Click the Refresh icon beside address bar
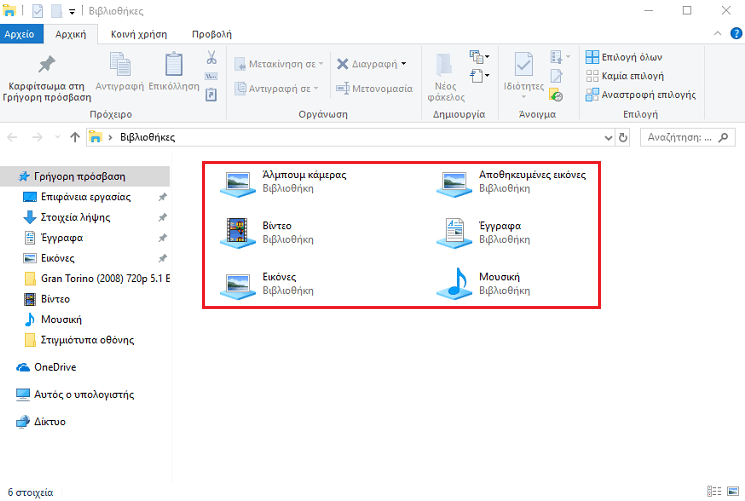This screenshot has width=745, height=501. point(623,137)
